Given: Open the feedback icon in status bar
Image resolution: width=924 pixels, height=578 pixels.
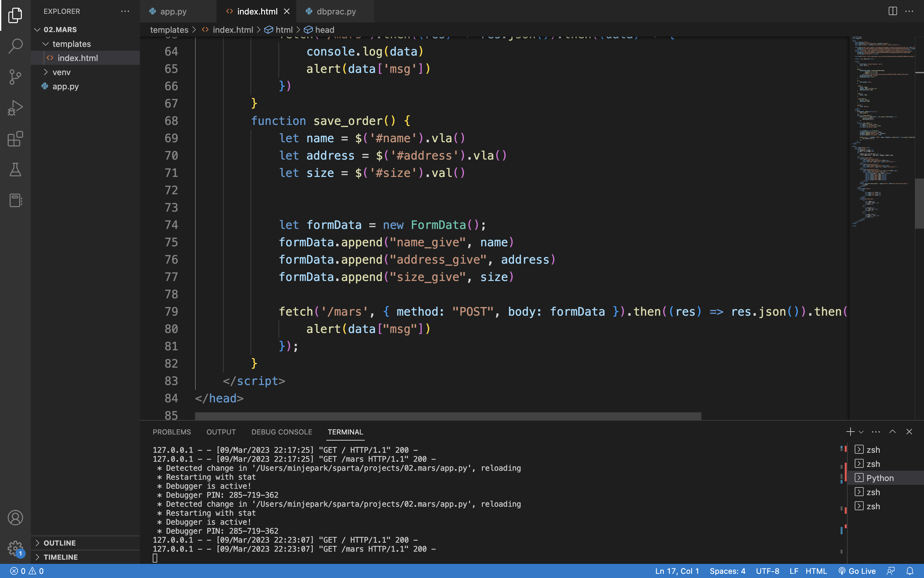Looking at the screenshot, I should [x=891, y=571].
